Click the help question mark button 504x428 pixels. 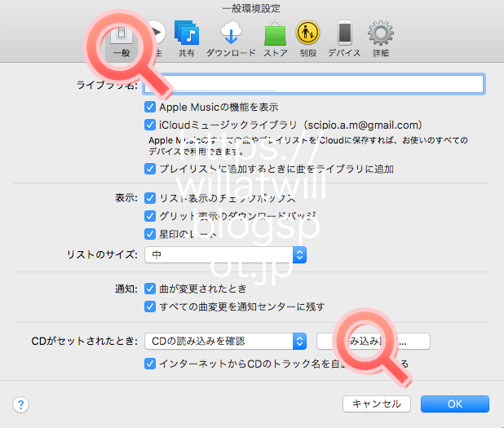click(x=21, y=404)
